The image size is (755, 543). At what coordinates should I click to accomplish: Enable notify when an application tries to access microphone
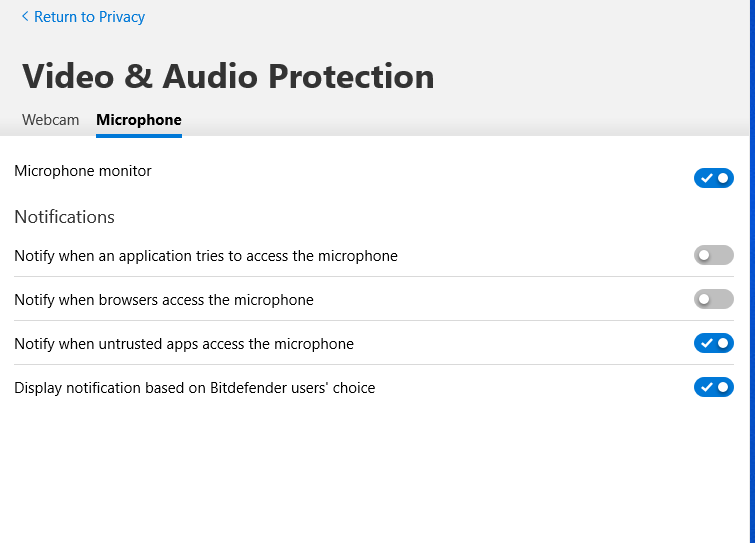click(x=713, y=256)
